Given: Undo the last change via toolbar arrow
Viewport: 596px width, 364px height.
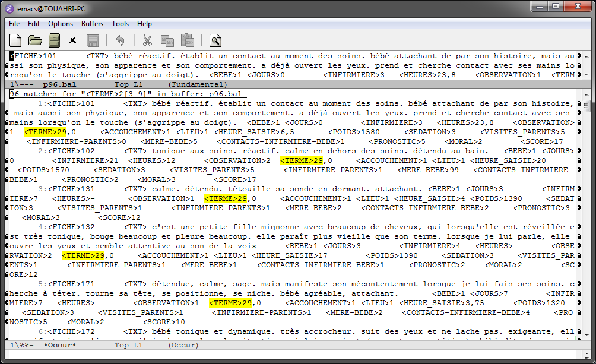Looking at the screenshot, I should [120, 40].
